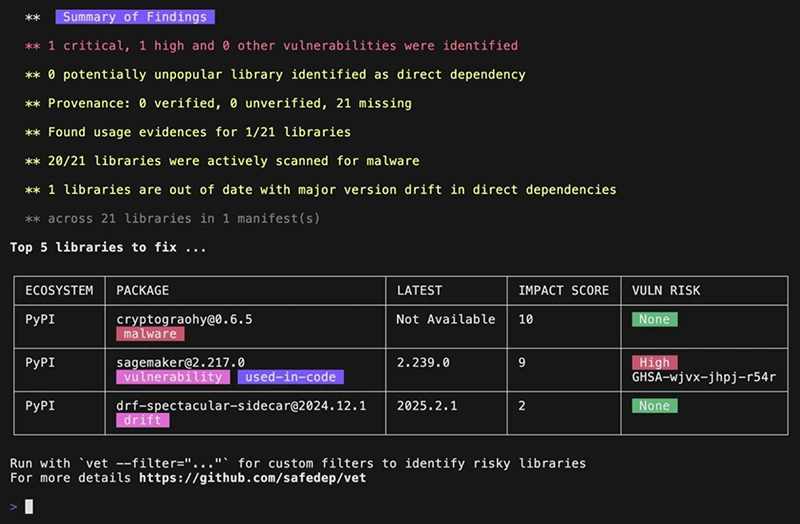Viewport: 800px width, 524px height.
Task: Click the drift tag under drf-spectacular-sidecar
Action: click(143, 421)
